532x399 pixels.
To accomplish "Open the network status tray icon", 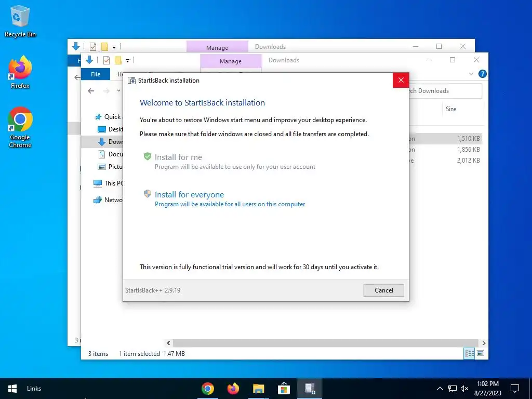I will (453, 389).
